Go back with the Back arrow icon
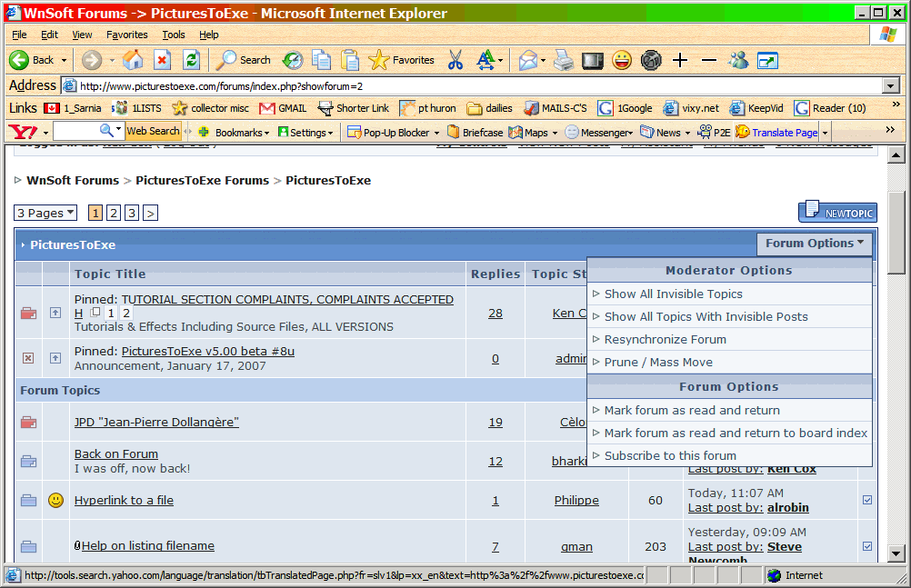The image size is (911, 588). [x=19, y=60]
